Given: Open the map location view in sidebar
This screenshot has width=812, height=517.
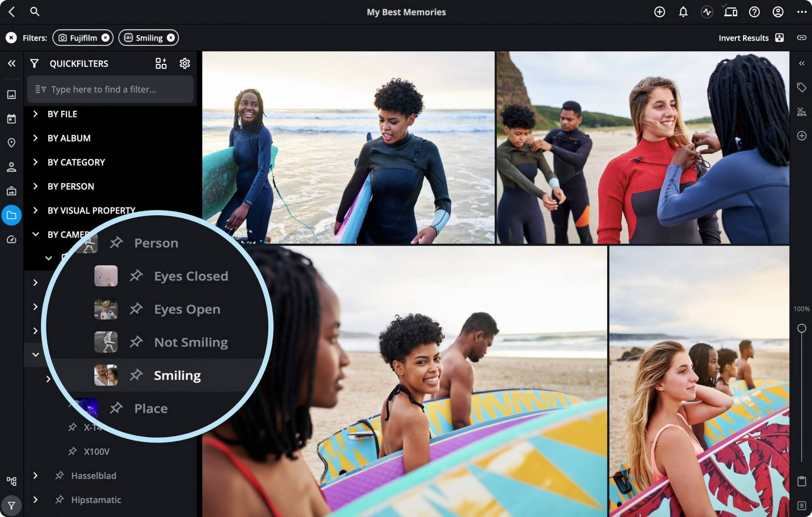Looking at the screenshot, I should [x=12, y=143].
